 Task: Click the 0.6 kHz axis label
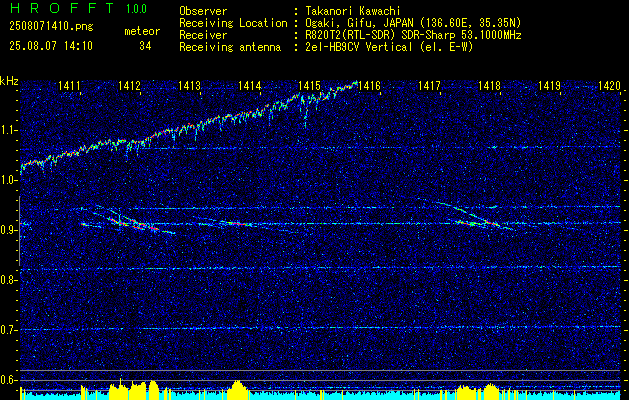click(9, 380)
